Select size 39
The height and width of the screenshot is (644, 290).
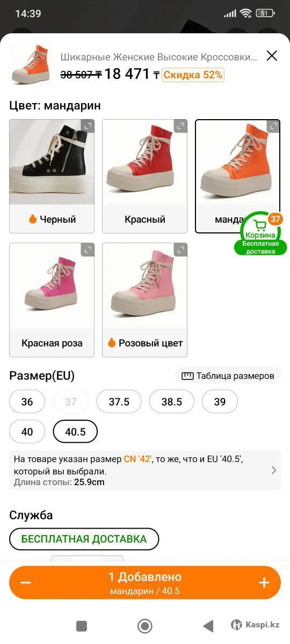click(220, 401)
